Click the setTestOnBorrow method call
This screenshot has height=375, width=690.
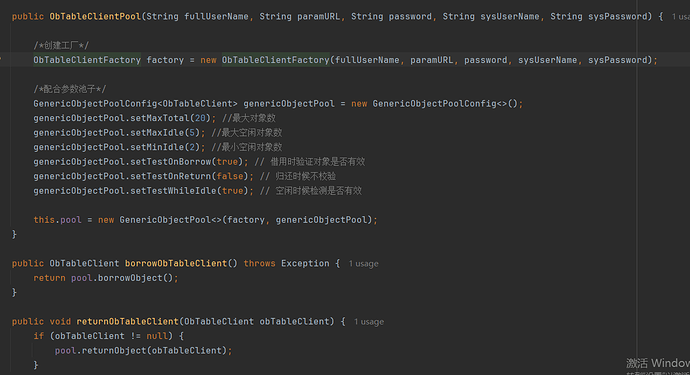pos(171,162)
